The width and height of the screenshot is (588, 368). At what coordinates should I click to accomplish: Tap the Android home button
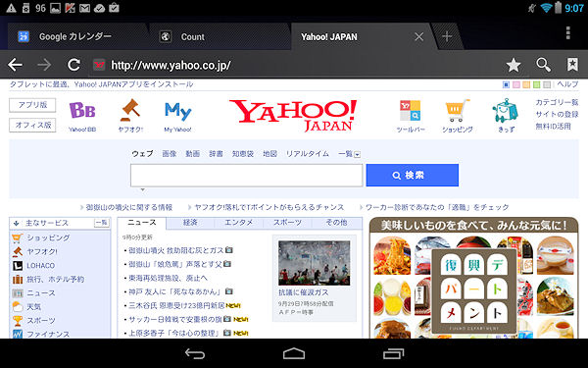click(294, 353)
